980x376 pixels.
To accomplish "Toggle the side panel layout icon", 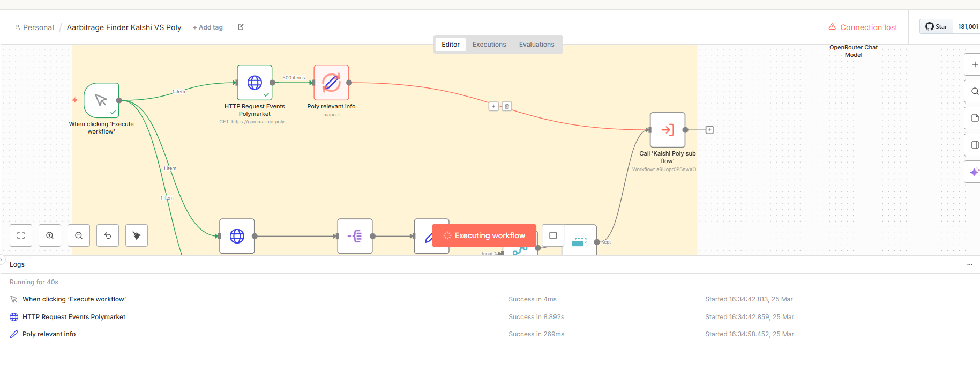I will click(x=973, y=145).
